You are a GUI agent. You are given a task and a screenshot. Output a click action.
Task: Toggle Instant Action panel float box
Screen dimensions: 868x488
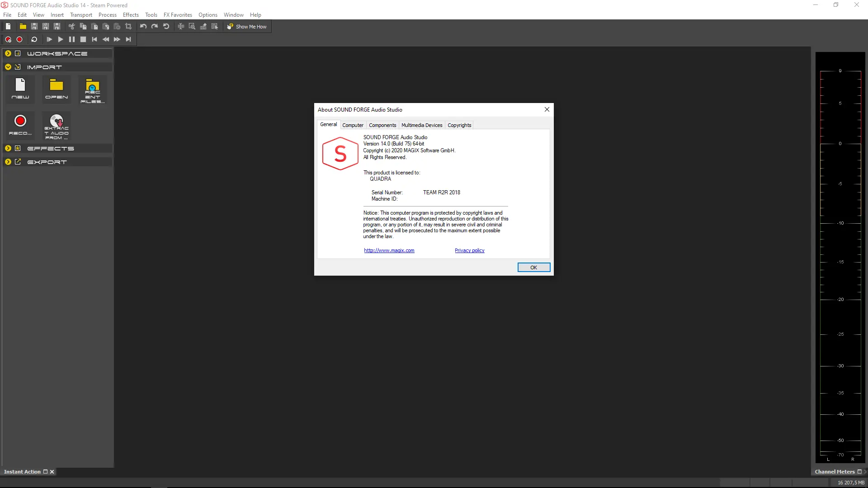(45, 472)
